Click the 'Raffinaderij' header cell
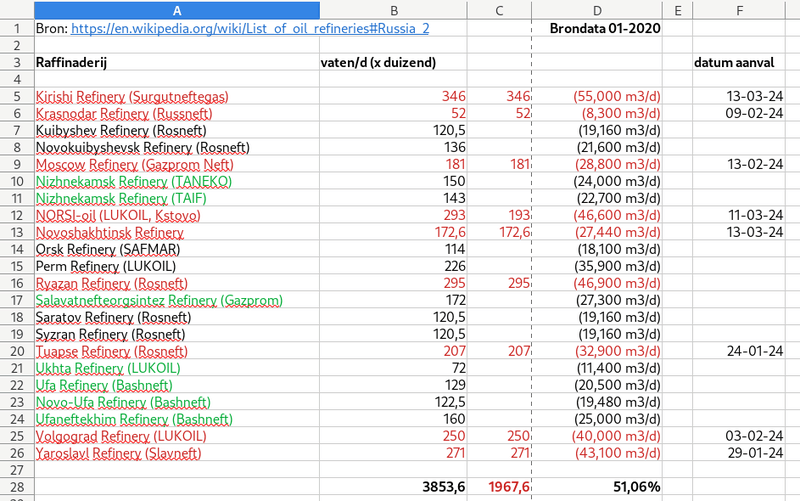The width and height of the screenshot is (800, 501). pos(177,62)
